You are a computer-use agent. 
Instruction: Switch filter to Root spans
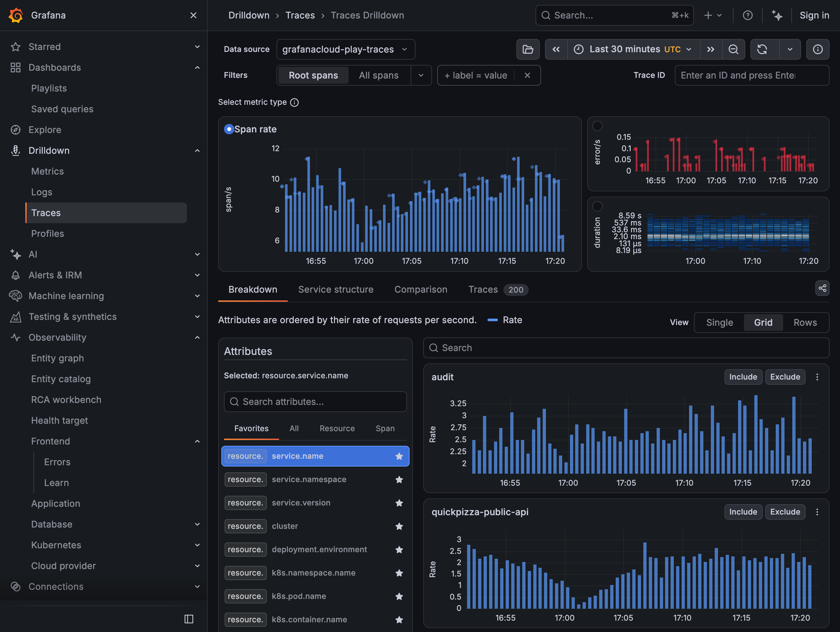(x=313, y=75)
